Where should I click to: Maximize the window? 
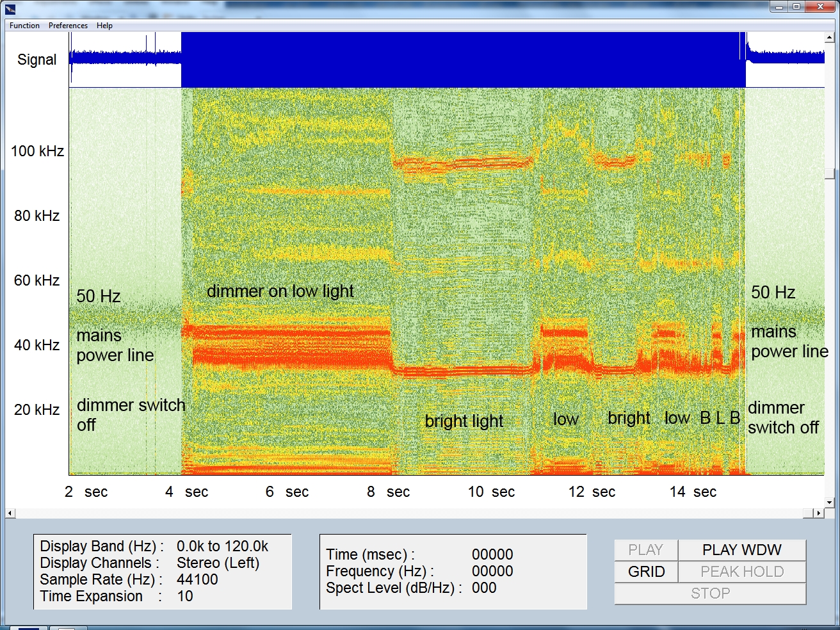pyautogui.click(x=796, y=7)
